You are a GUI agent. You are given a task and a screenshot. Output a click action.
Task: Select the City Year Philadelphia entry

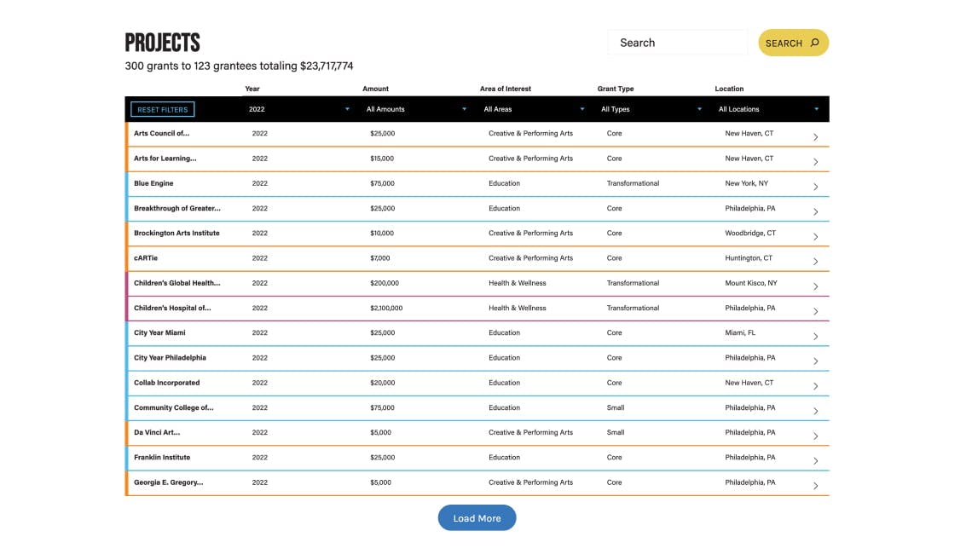click(x=170, y=358)
